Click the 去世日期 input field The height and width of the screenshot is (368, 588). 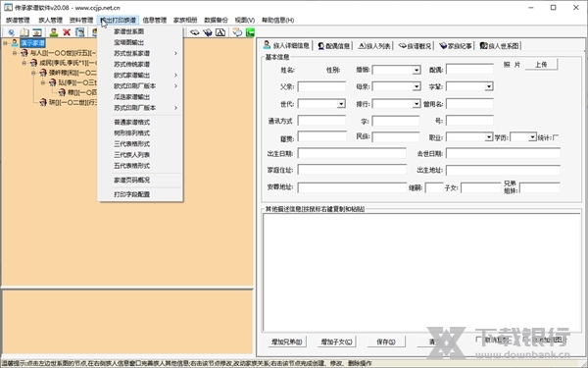[503, 153]
